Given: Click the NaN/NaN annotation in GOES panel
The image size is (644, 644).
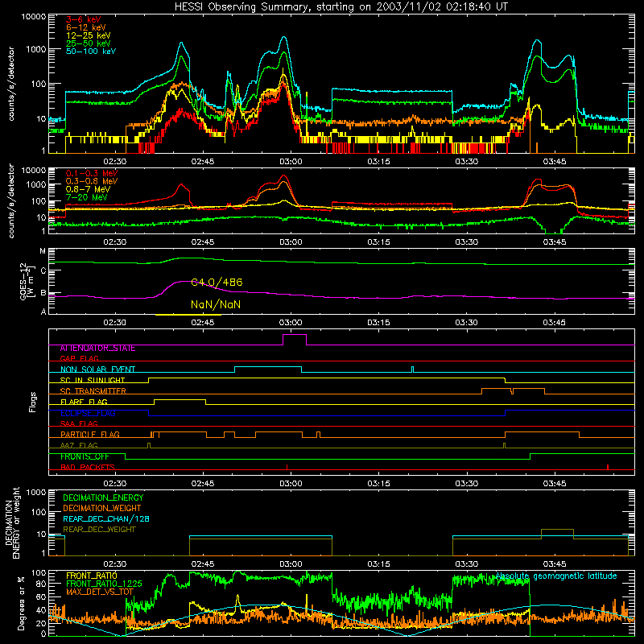Looking at the screenshot, I should tap(216, 304).
